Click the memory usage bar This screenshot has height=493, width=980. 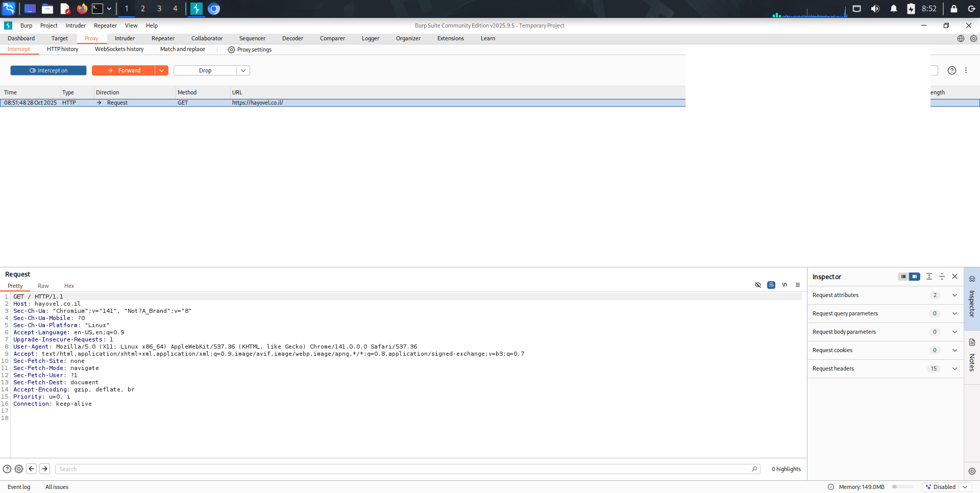pos(903,487)
